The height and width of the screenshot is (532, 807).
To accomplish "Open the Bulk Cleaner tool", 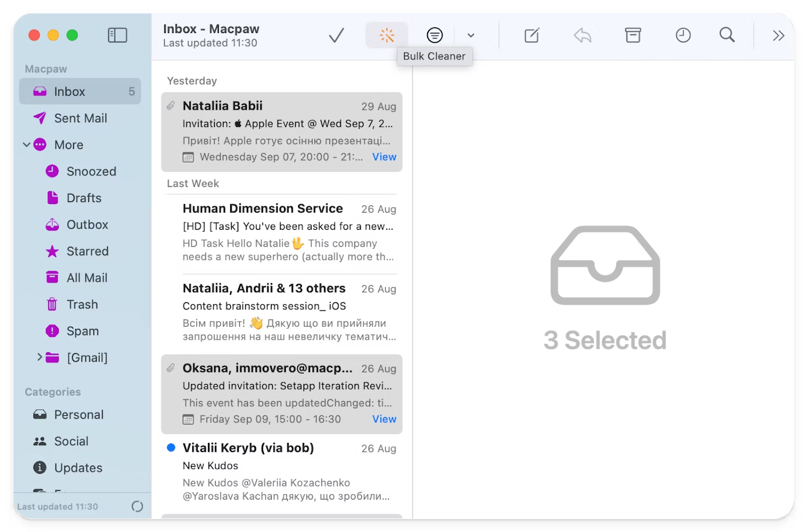I will 387,36.
